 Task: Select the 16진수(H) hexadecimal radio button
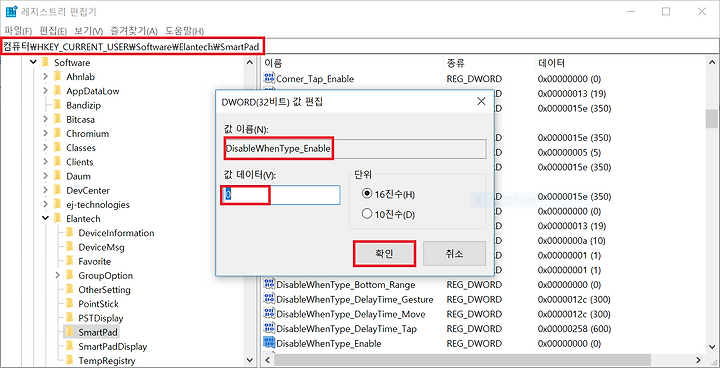coord(367,194)
